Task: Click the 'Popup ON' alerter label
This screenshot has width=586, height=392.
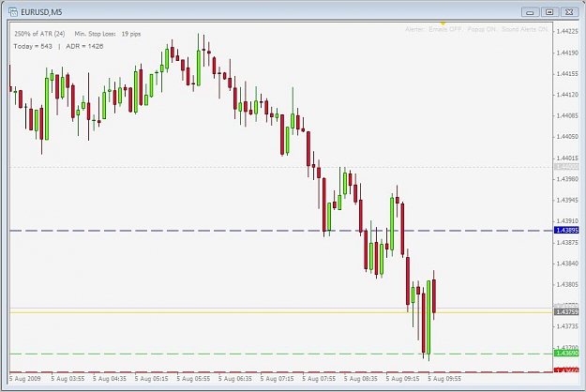Action: 481,29
